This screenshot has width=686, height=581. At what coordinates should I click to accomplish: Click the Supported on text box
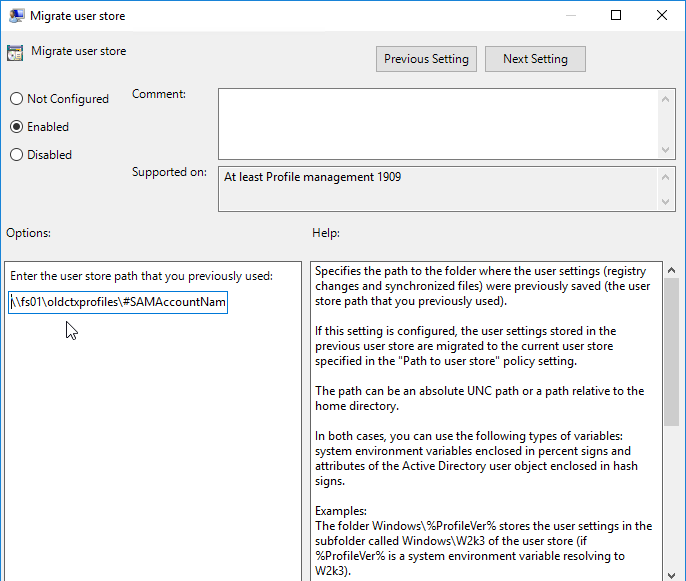[x=438, y=189]
